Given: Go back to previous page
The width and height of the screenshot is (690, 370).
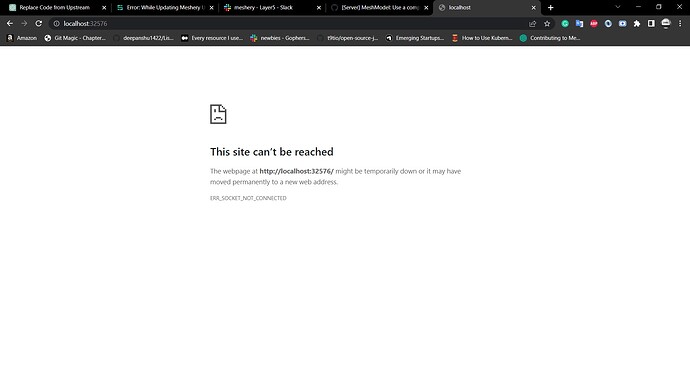Looking at the screenshot, I should 10,23.
